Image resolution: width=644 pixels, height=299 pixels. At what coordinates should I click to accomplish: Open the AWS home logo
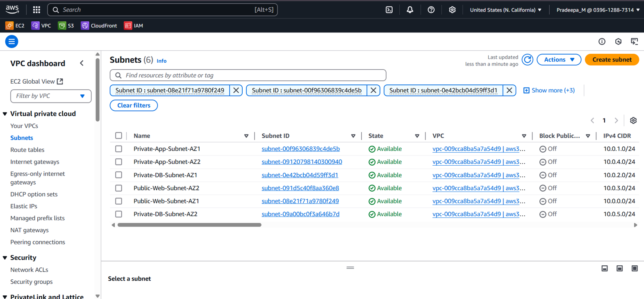[12, 9]
